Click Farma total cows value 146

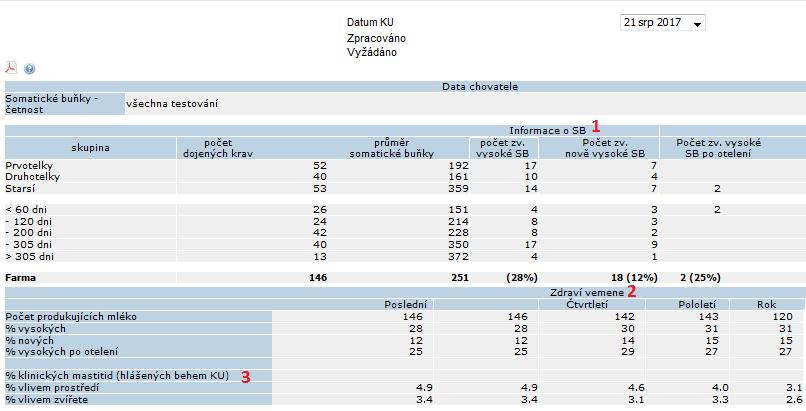(318, 278)
